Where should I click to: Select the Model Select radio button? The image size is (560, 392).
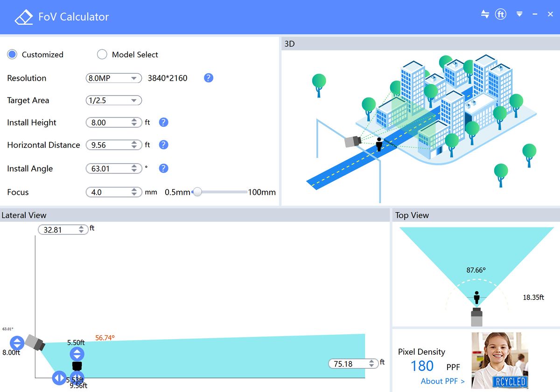[102, 54]
